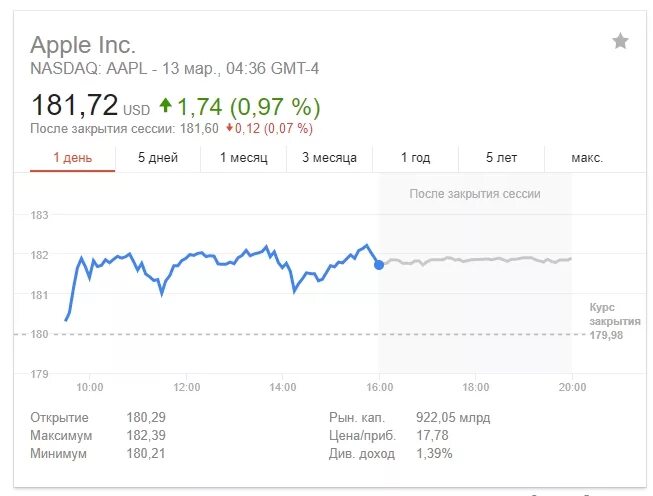
Task: Click the green up-arrow price change icon
Action: click(x=165, y=105)
